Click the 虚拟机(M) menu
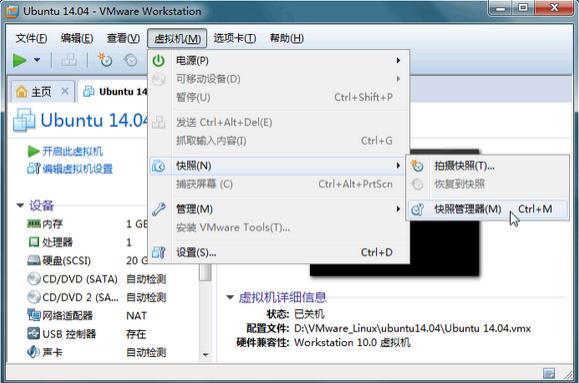 click(177, 38)
